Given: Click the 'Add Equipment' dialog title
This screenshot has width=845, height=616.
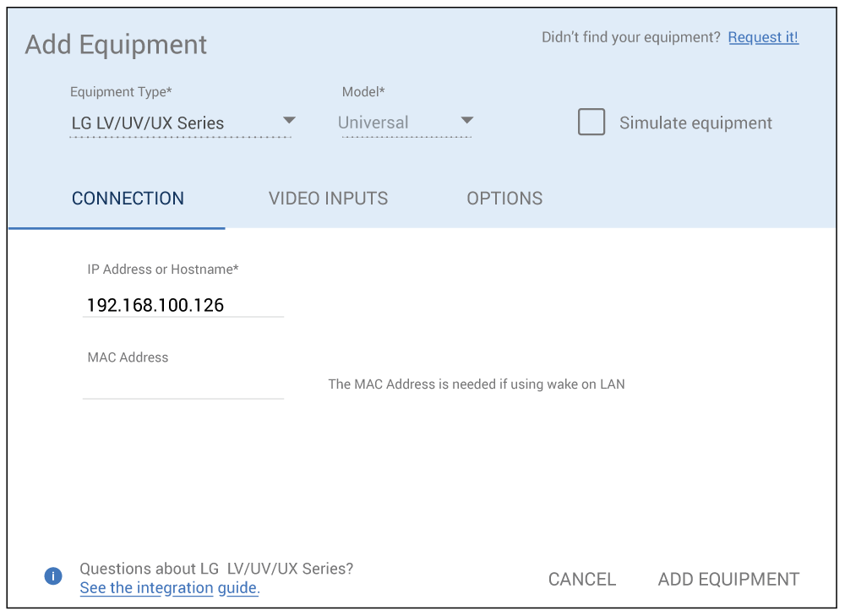Looking at the screenshot, I should [x=116, y=45].
